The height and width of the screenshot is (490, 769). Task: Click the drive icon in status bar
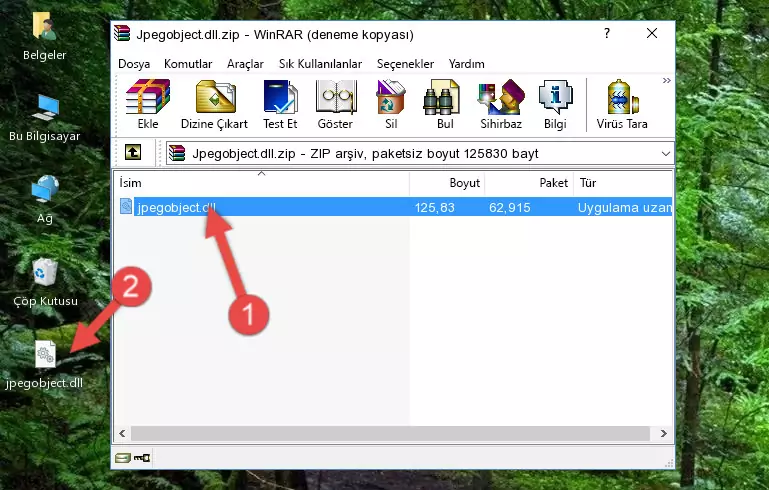click(123, 458)
